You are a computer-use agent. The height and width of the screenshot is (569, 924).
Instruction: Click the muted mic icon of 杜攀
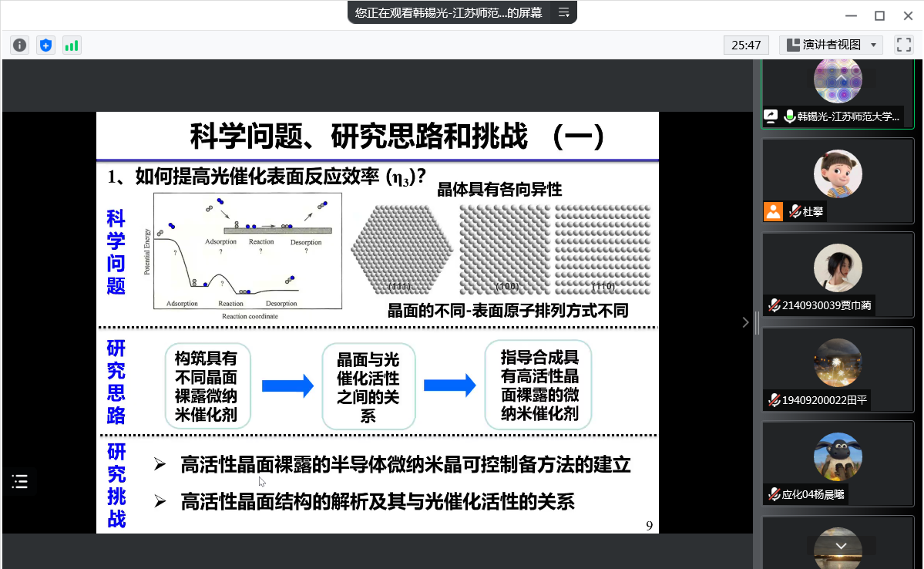point(795,211)
